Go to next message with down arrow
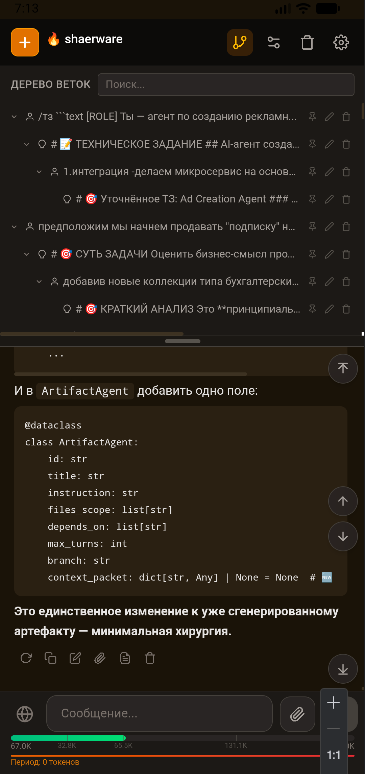Screen dimensions: 365x774 pyautogui.click(x=343, y=537)
